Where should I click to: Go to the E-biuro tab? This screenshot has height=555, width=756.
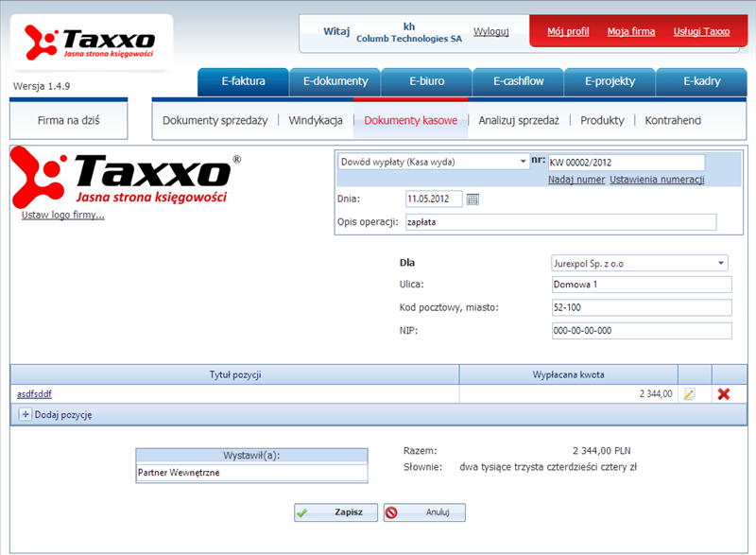tap(427, 81)
